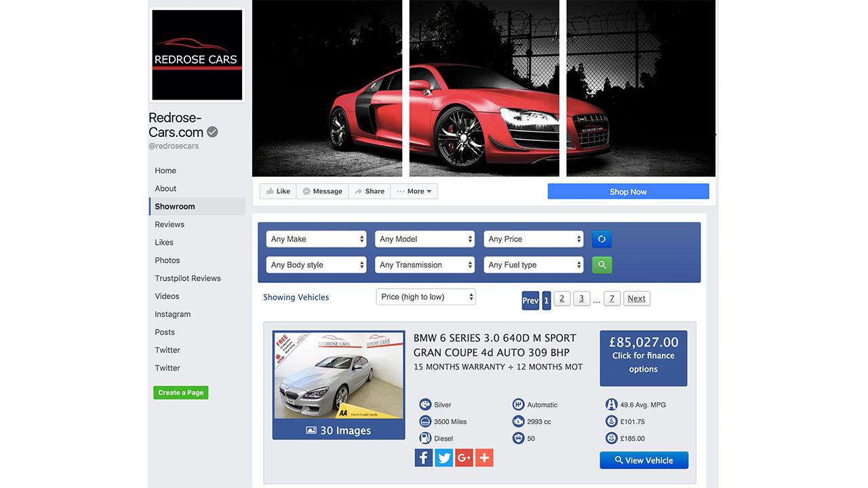Open the Any Body style dropdown
The image size is (868, 488).
click(316, 265)
